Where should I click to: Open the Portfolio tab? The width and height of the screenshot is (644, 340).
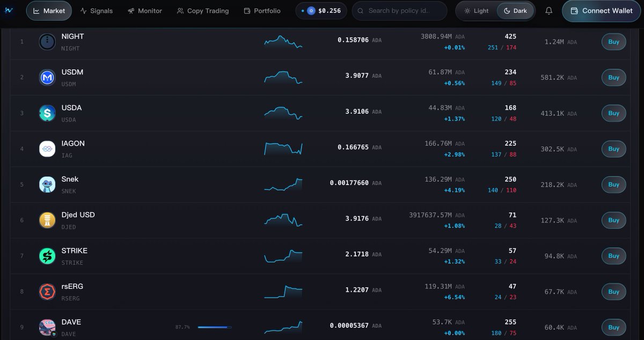click(x=262, y=11)
